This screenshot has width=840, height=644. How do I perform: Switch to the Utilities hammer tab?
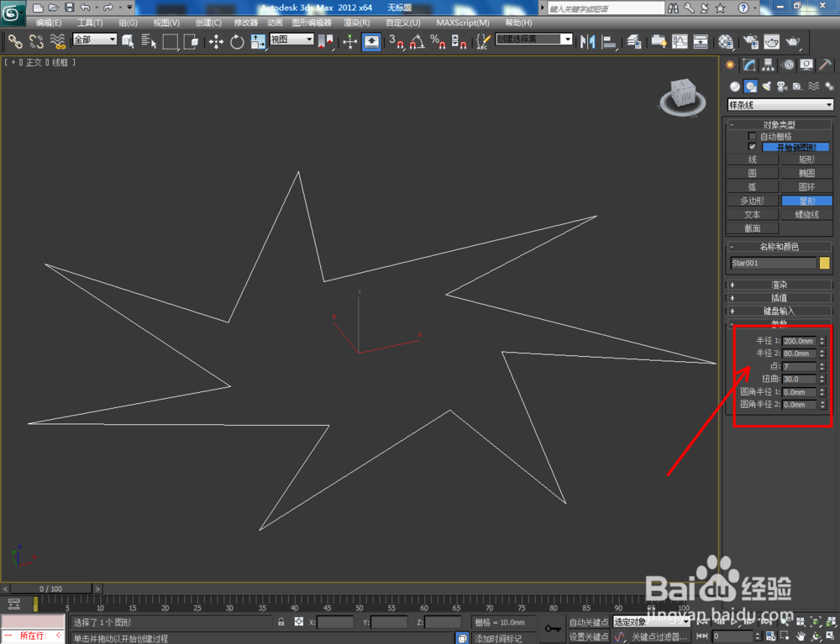coord(826,65)
